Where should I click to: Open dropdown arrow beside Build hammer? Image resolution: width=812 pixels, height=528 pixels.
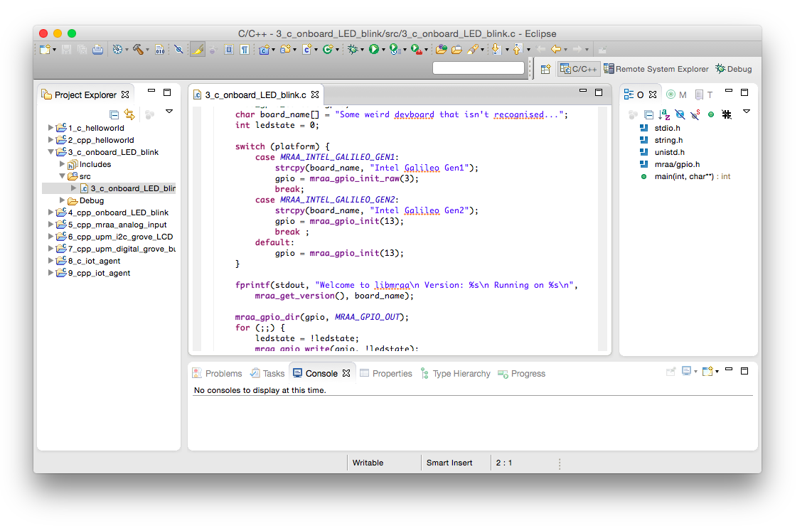click(147, 50)
